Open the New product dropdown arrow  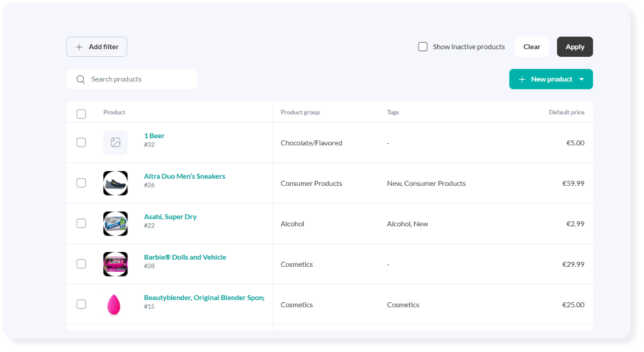click(x=582, y=79)
